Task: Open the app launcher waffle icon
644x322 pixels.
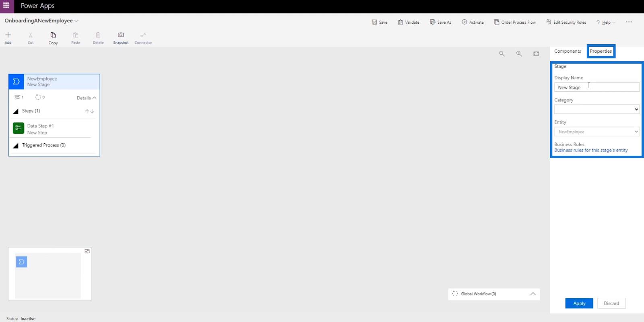Action: [6, 6]
